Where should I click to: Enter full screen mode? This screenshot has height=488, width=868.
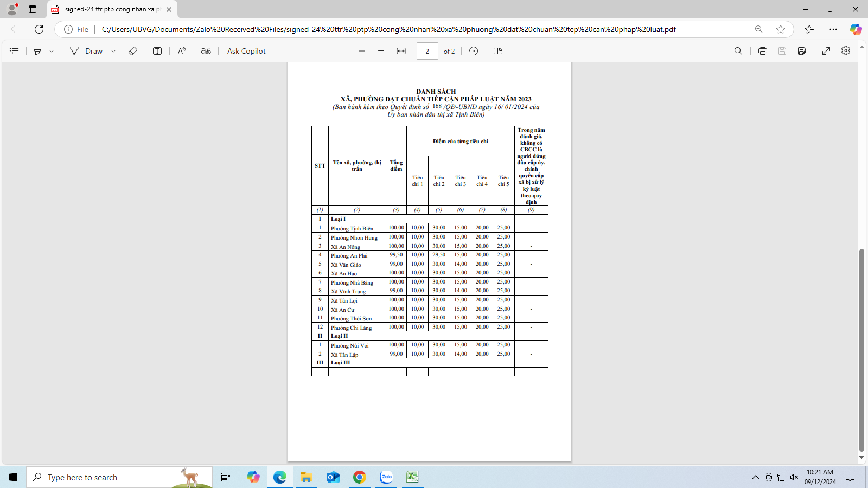826,51
